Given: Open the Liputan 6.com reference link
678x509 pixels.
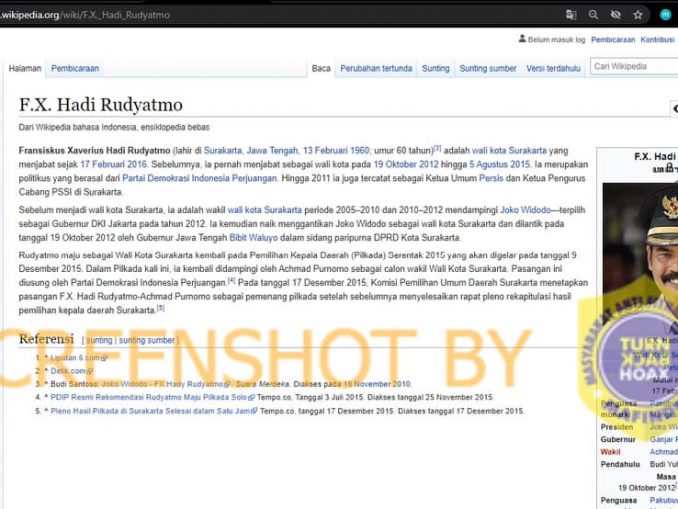Looking at the screenshot, I should click(75, 358).
